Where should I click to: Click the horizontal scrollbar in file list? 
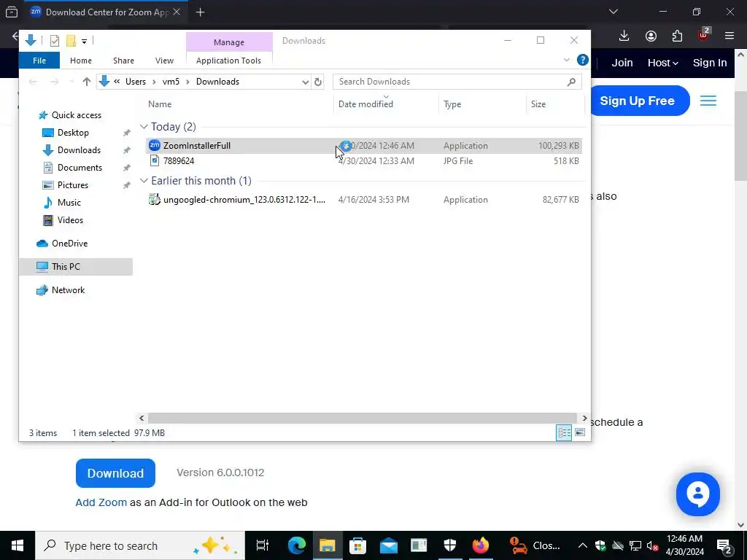point(362,418)
